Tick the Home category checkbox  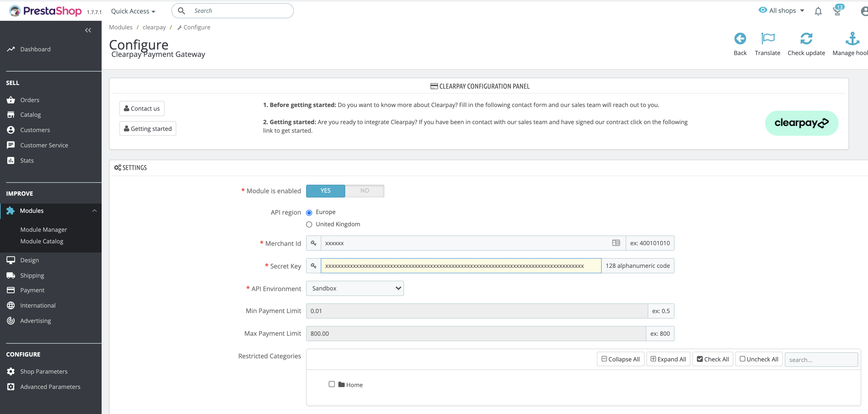click(x=331, y=384)
